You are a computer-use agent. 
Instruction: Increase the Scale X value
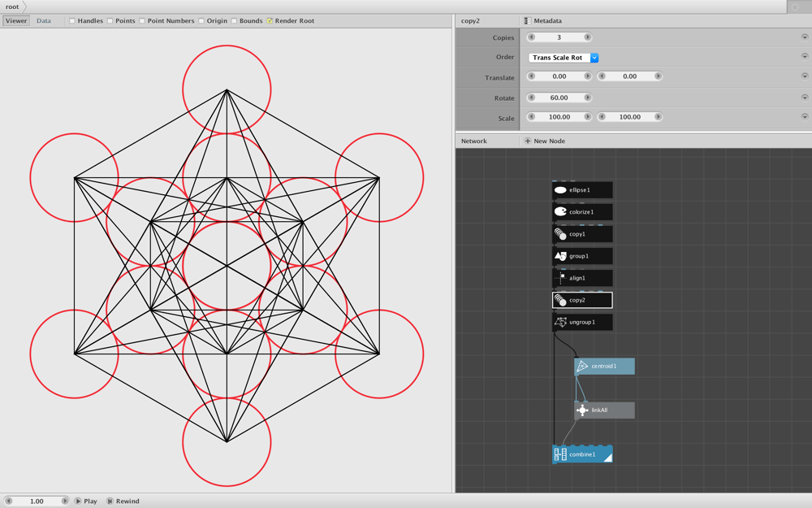point(587,116)
